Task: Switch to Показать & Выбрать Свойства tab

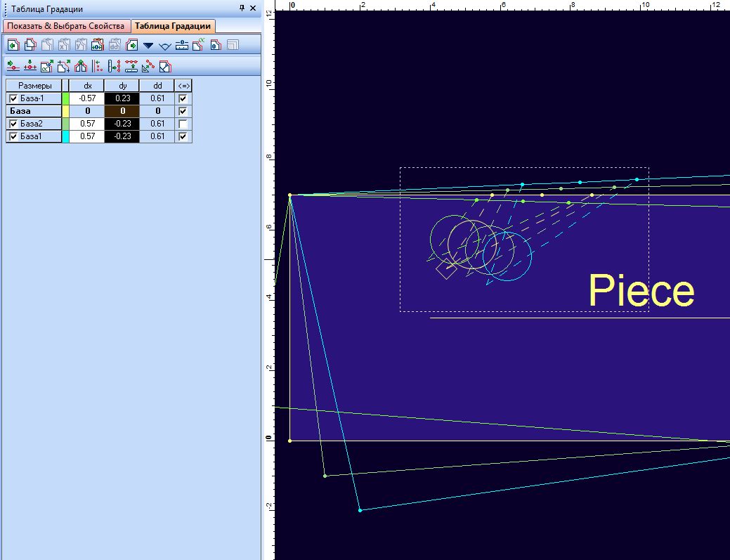Action: click(66, 26)
